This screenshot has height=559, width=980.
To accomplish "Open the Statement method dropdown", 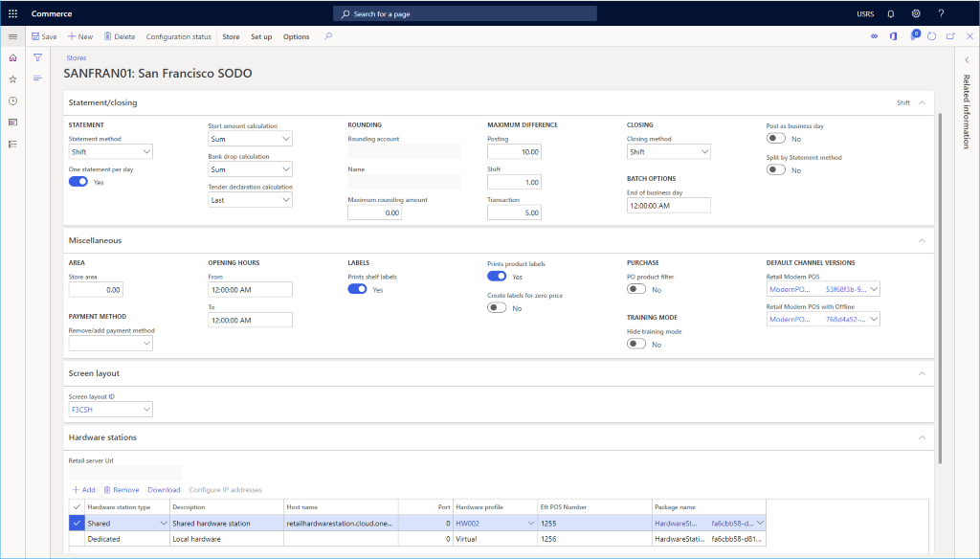I will click(147, 150).
